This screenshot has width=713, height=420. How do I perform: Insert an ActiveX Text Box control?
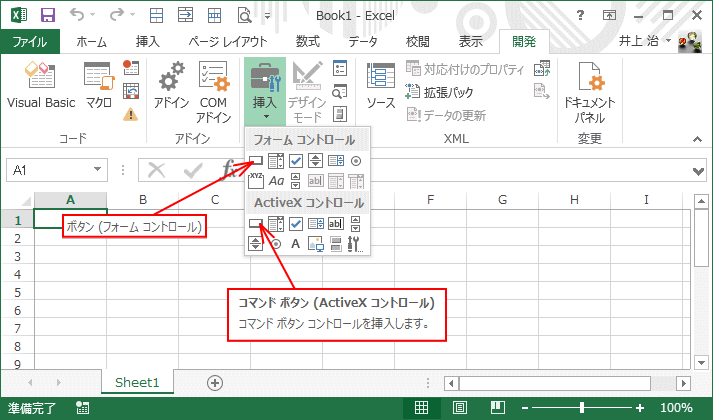click(x=336, y=223)
